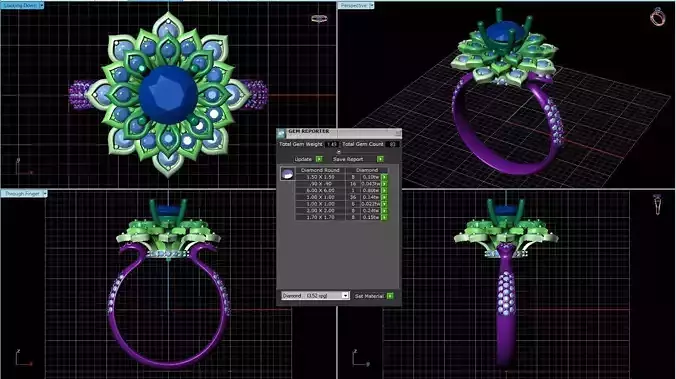
Task: Close the Gem Reporter panel
Action: 397,133
